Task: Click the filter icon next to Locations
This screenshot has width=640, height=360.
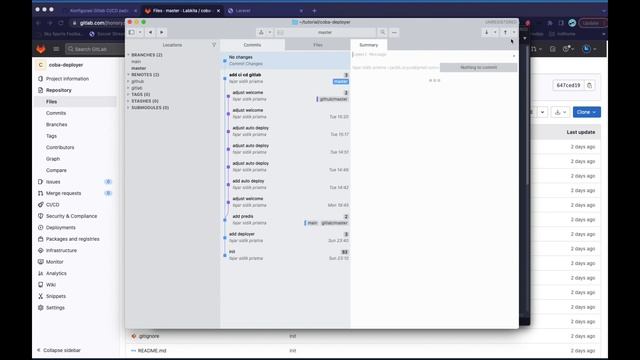Action: click(214, 45)
